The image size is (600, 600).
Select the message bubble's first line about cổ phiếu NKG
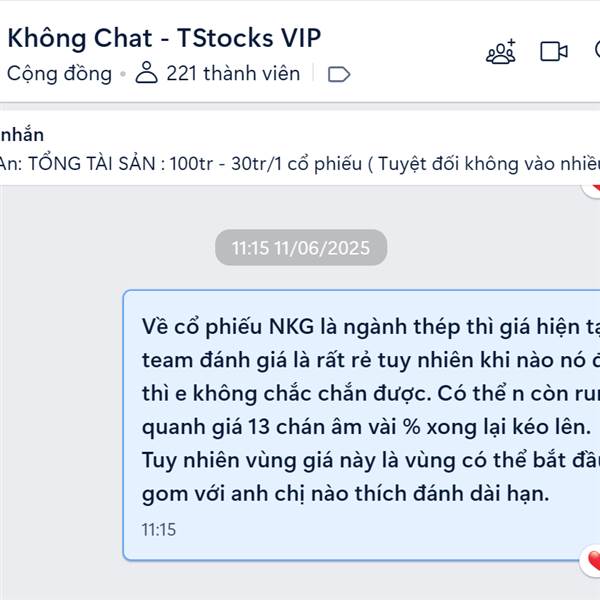click(371, 327)
